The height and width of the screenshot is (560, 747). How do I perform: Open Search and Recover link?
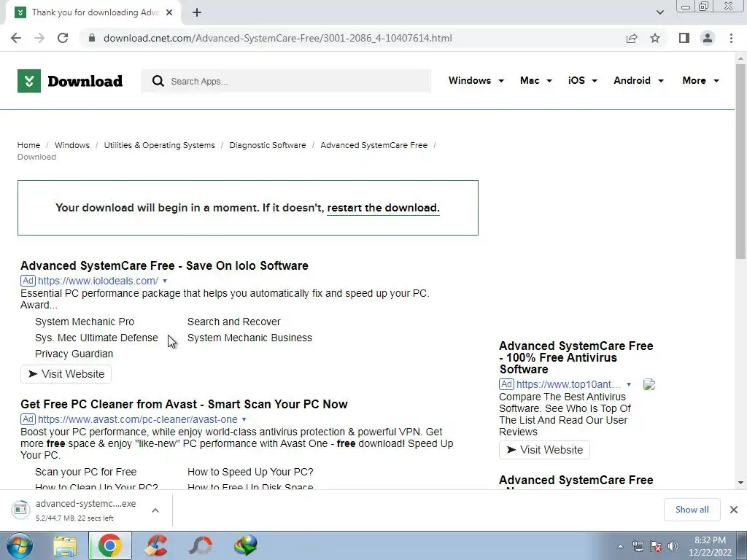pos(234,322)
